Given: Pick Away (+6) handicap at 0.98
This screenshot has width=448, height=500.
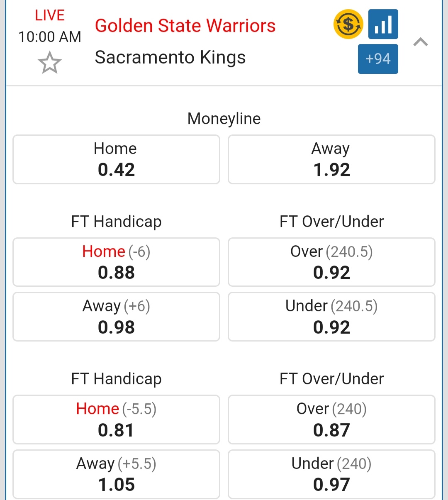Looking at the screenshot, I should click(116, 317).
